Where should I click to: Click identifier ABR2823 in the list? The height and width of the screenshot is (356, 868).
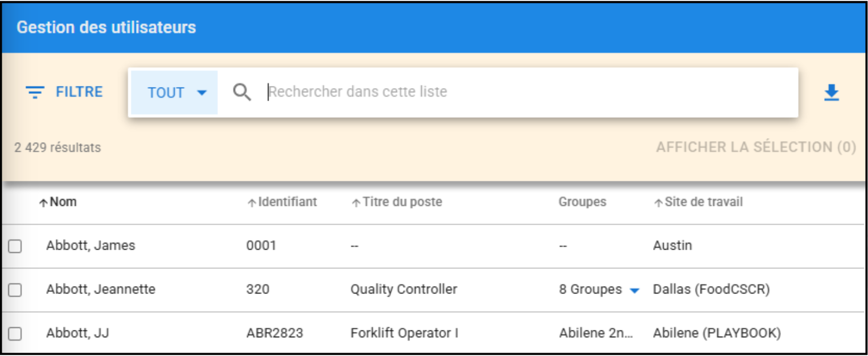click(x=274, y=333)
